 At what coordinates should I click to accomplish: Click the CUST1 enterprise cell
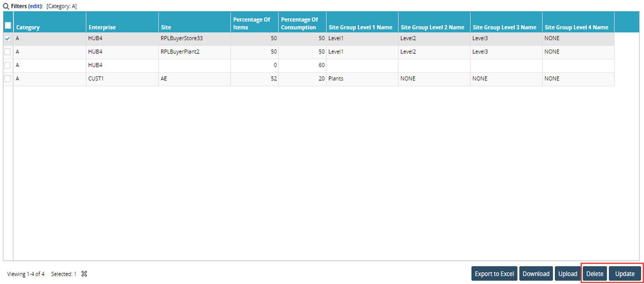[122, 79]
